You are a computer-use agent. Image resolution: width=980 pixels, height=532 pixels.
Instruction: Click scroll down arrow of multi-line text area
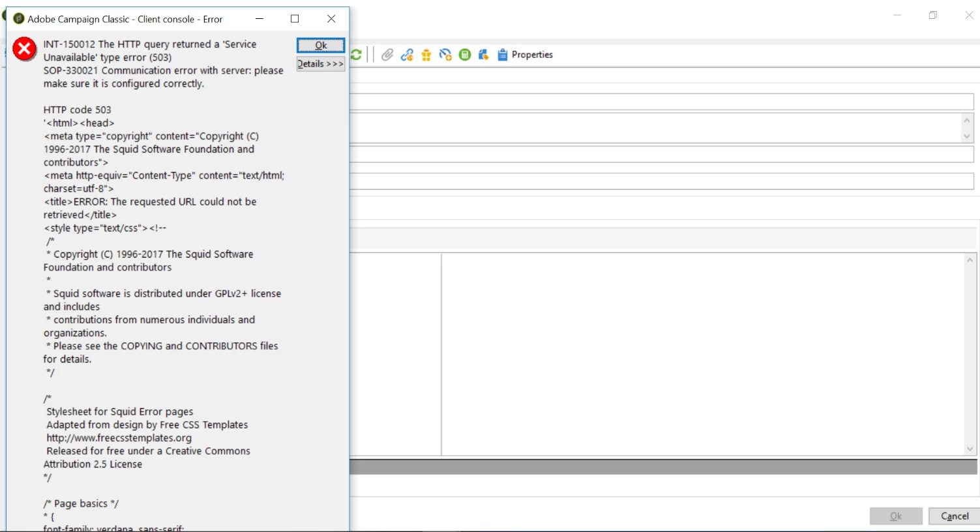(x=967, y=136)
